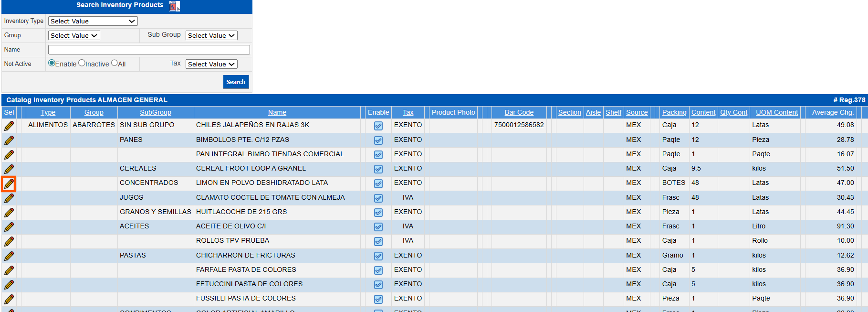Image resolution: width=868 pixels, height=312 pixels.
Task: Edit the CHILES JALAPEÑOS EN RAJAS 3K row
Action: [9, 126]
